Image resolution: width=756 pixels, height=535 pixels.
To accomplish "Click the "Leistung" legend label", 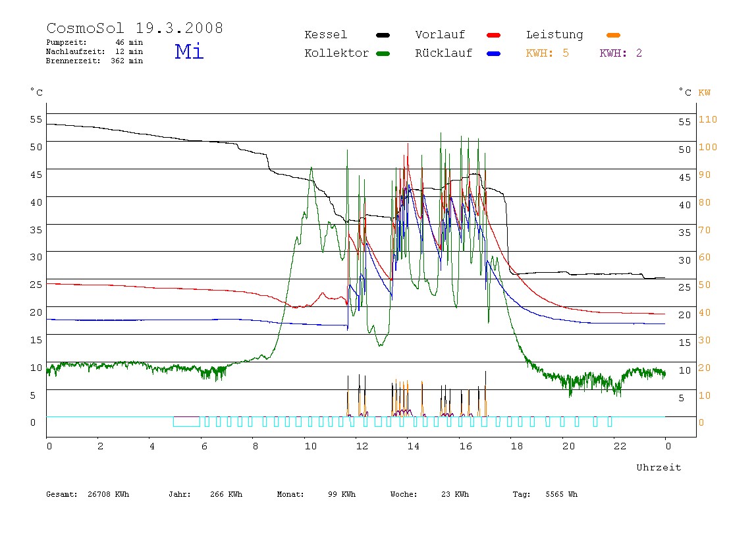I will click(554, 35).
